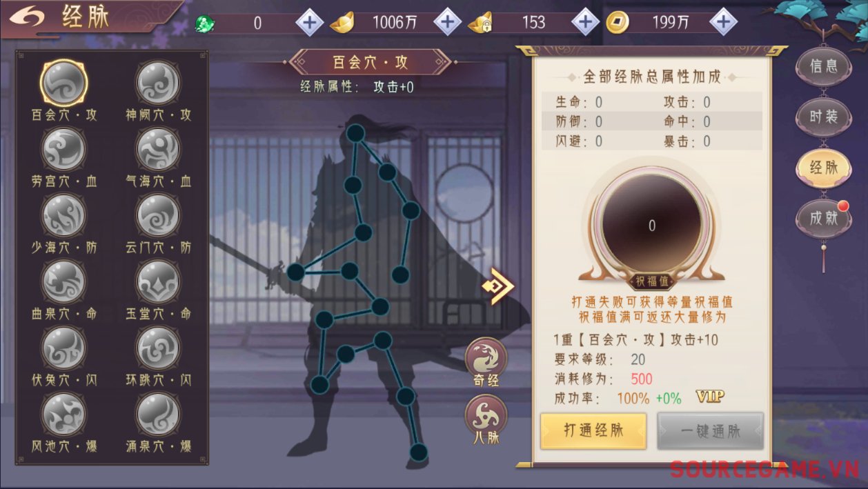This screenshot has width=868, height=489.
Task: Choose the 劳宫穴·血 acupoint icon
Action: 64,149
